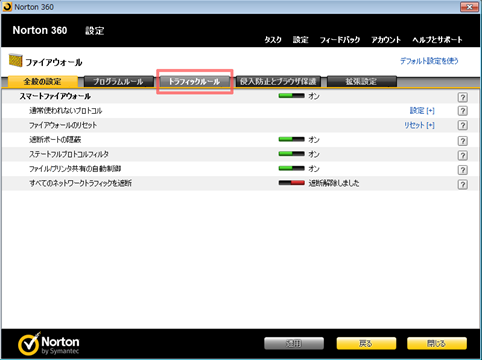This screenshot has height=360, width=482.
Task: Click the firewall brick wall icon
Action: coord(15,60)
